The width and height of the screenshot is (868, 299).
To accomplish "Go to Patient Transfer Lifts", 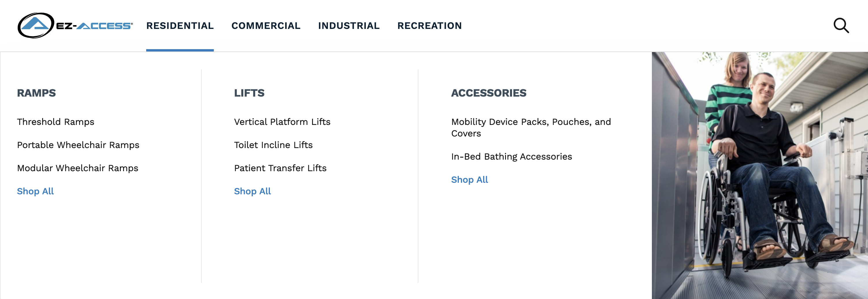I will [280, 168].
